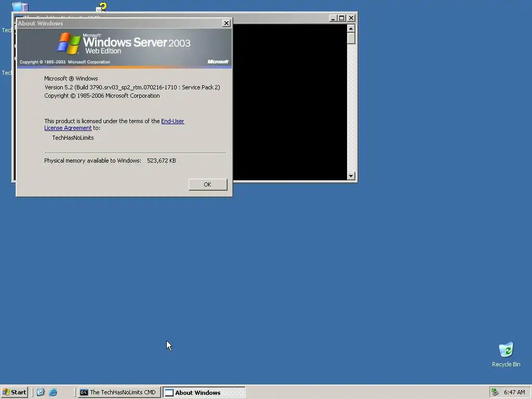
Task: Click the TechHasNoLimits licensee name
Action: 73,138
